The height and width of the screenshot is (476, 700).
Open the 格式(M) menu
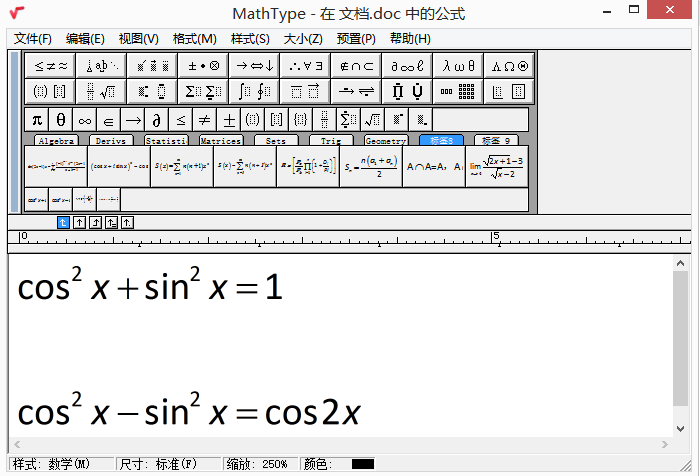point(195,39)
